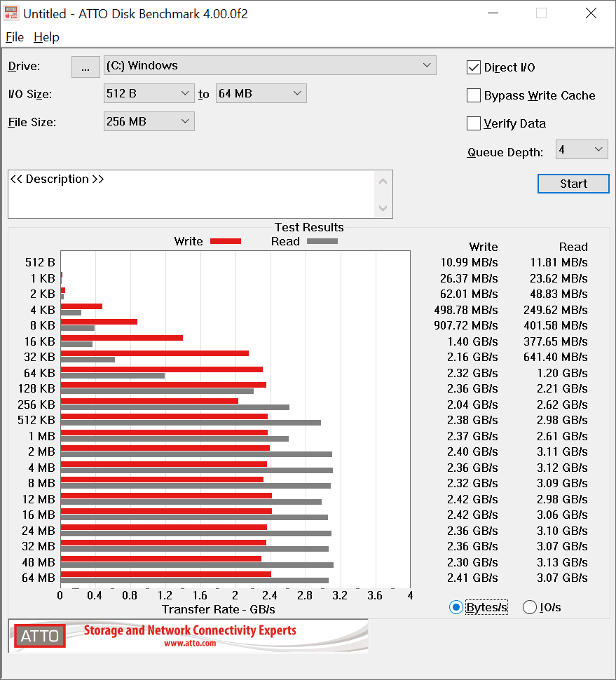Screen dimensions: 616x680
Task: Click the 12 MB row label
Action: tap(39, 500)
